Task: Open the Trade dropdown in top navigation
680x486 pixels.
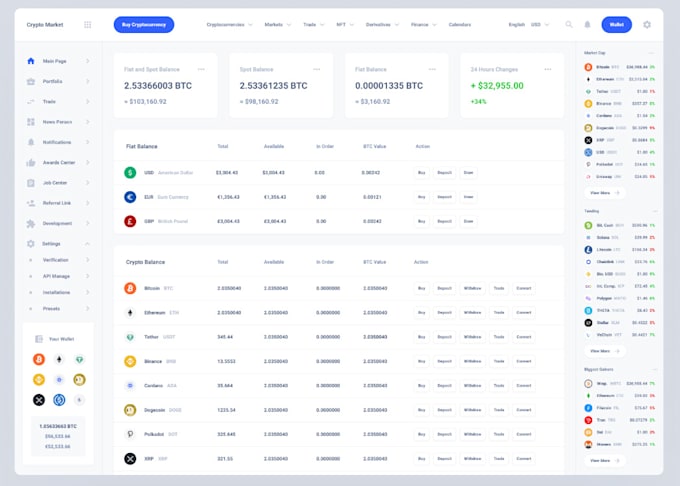Action: point(314,25)
